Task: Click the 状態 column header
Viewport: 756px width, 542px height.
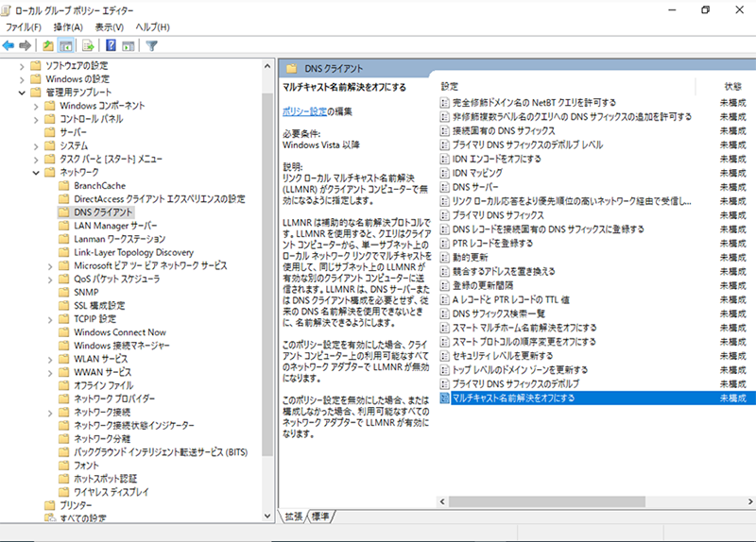Action: pyautogui.click(x=732, y=86)
